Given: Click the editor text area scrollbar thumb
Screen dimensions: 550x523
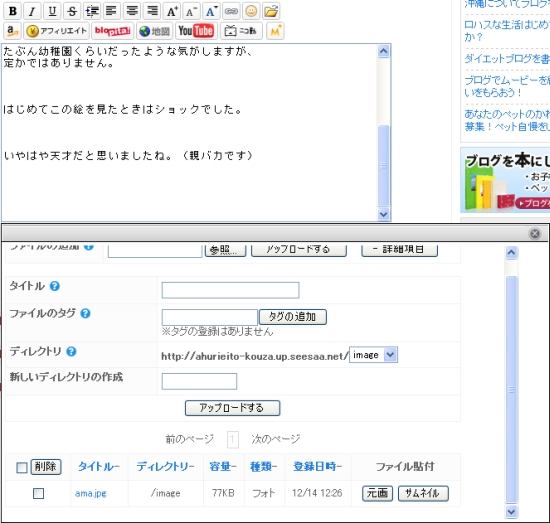Looking at the screenshot, I should (x=384, y=165).
